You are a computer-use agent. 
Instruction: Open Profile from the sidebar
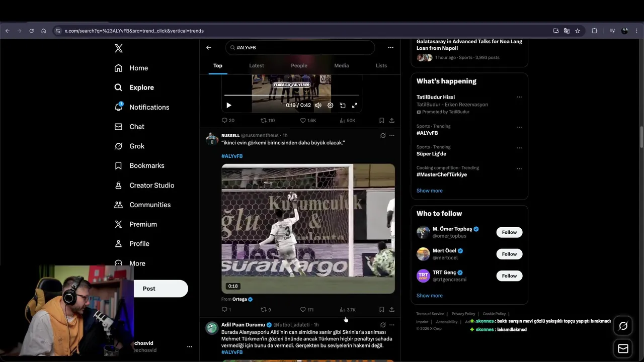[132, 243]
